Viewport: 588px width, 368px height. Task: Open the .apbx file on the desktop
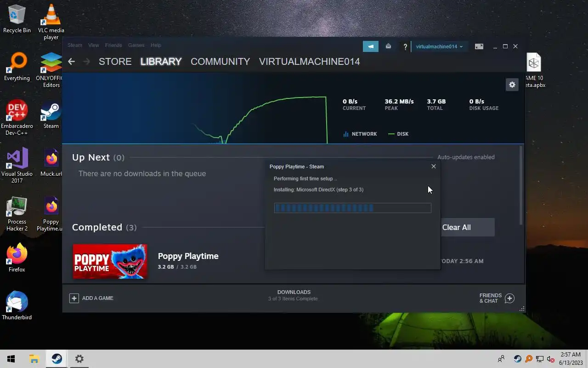[x=534, y=70]
